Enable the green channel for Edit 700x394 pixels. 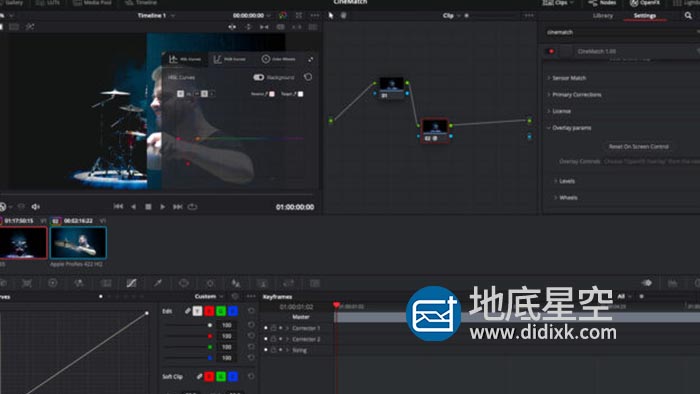tap(221, 311)
